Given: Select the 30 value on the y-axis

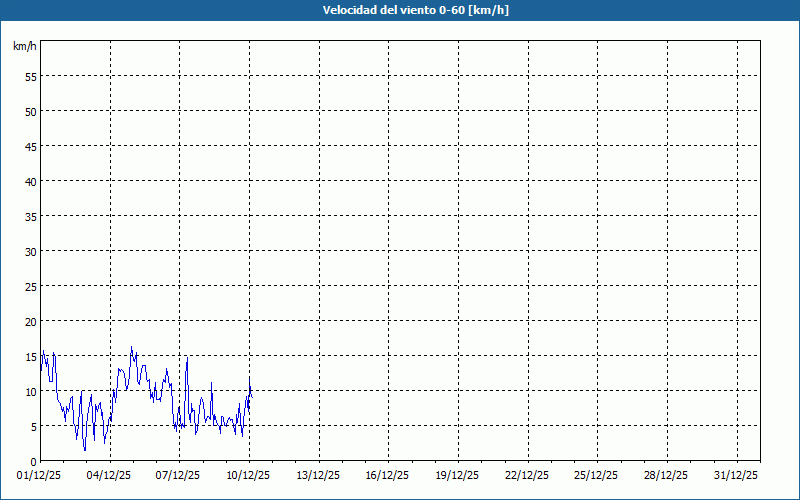Looking at the screenshot, I should click(x=31, y=252).
